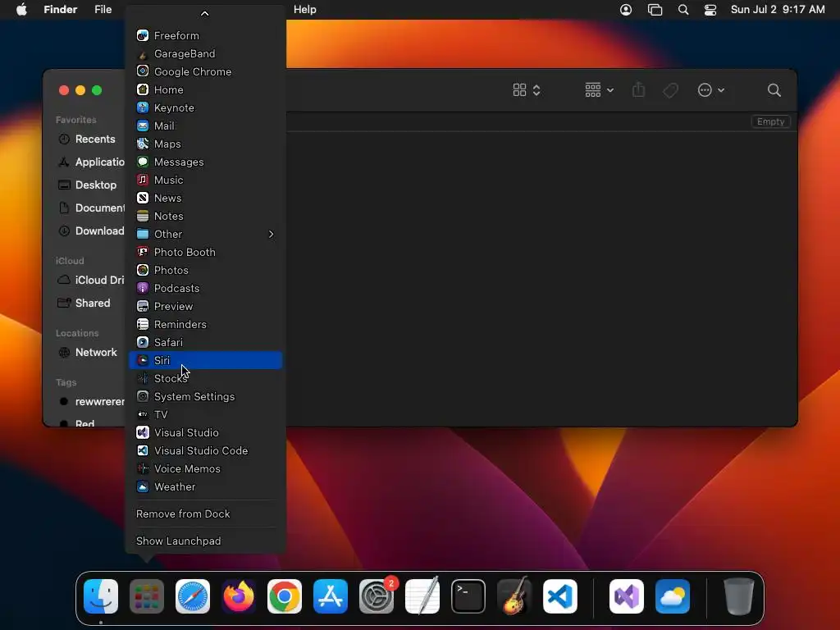Launch Firefox from the Dock
Screen dimensions: 840x630
239,596
